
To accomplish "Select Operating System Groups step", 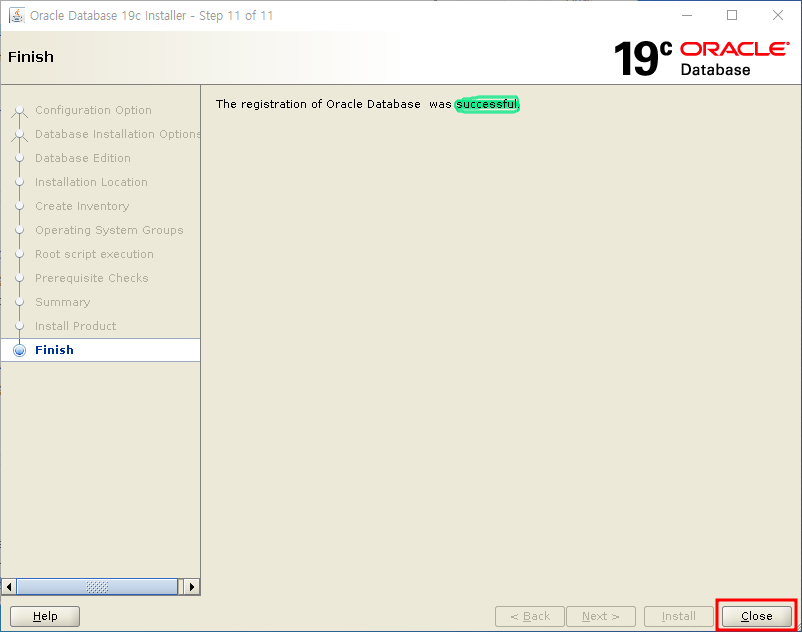I will [109, 230].
